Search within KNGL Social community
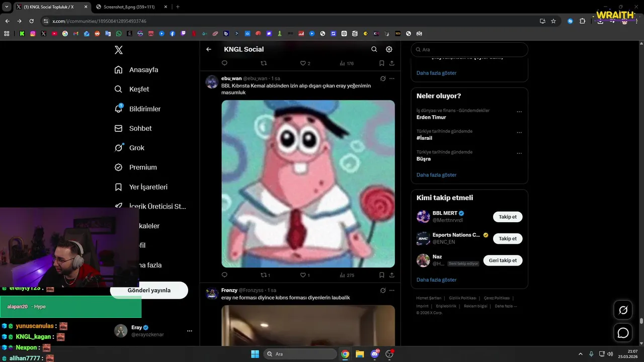Viewport: 644px width, 362px height. coord(374,49)
